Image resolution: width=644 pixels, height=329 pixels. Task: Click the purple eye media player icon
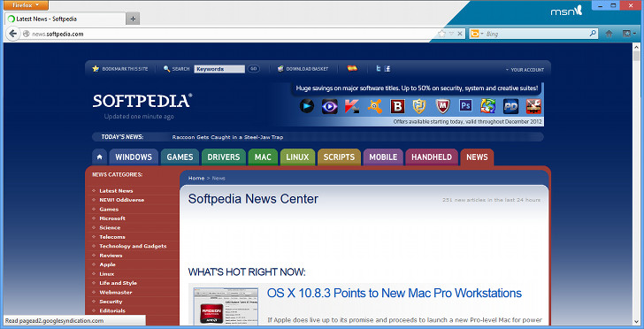pyautogui.click(x=329, y=106)
